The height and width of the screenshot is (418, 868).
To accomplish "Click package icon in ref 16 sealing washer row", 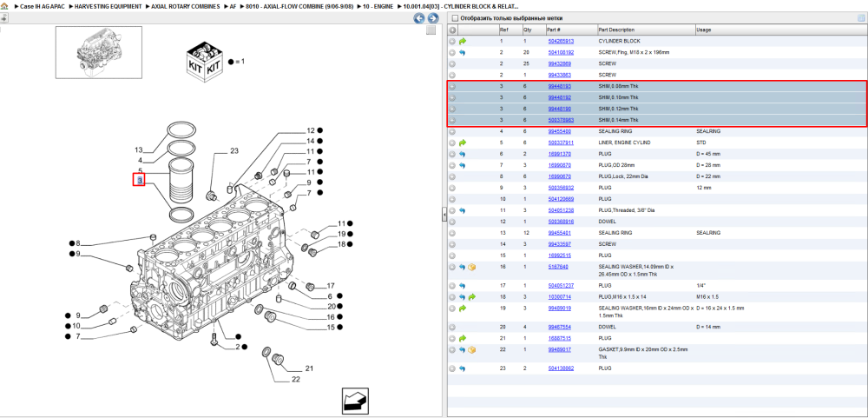I will tap(472, 267).
